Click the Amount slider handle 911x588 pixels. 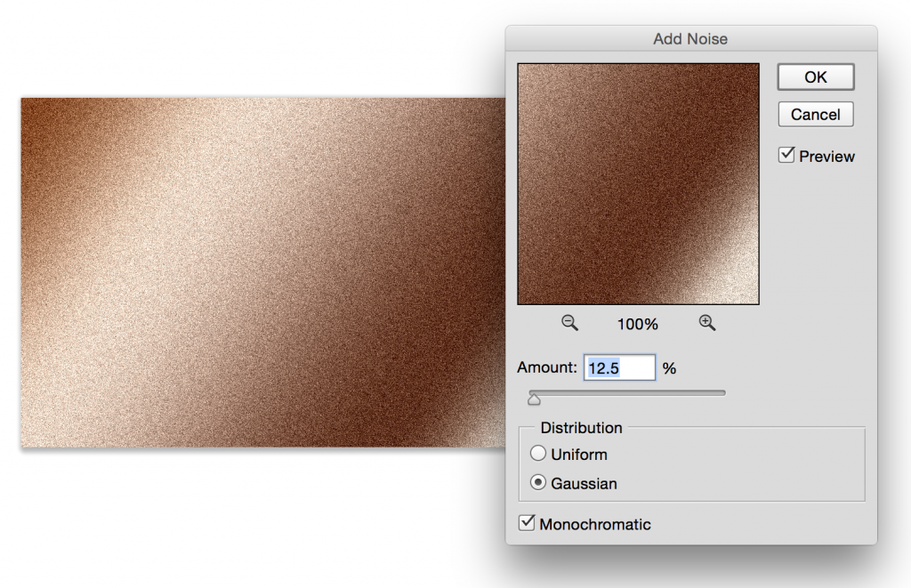point(534,399)
